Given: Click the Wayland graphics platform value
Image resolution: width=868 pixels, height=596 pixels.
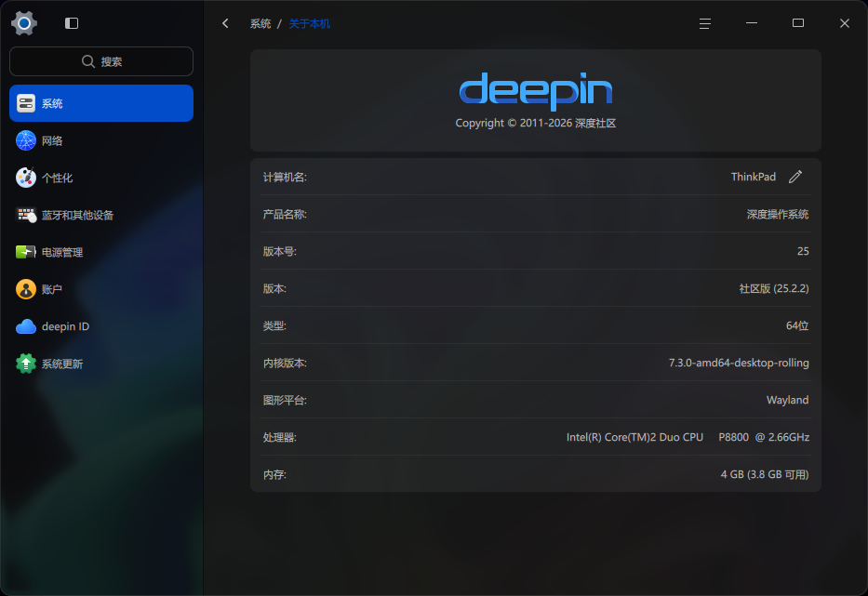Looking at the screenshot, I should click(x=787, y=400).
